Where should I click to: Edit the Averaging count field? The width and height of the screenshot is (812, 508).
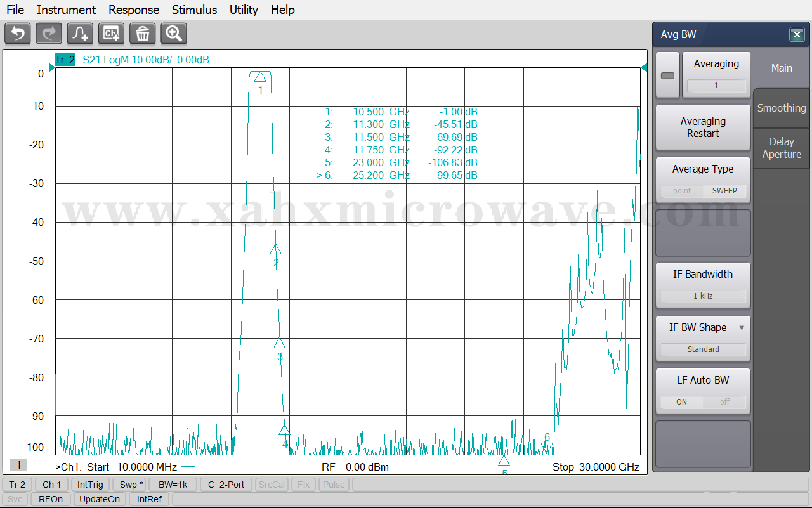coord(716,86)
